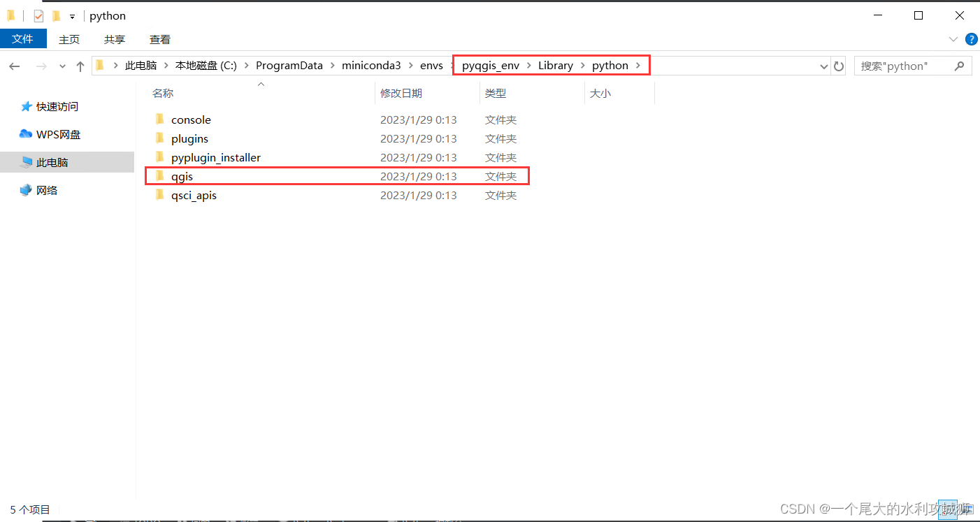Switch to large icons view button
980x522 pixels.
coord(968,509)
